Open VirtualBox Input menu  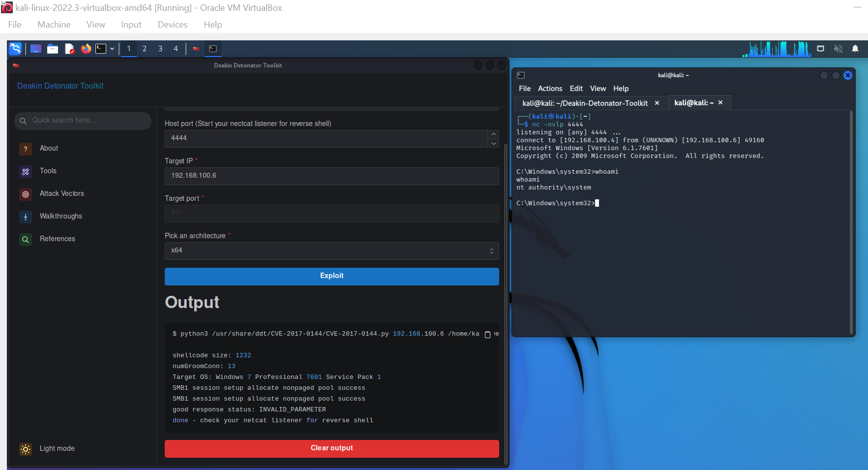[x=131, y=25]
